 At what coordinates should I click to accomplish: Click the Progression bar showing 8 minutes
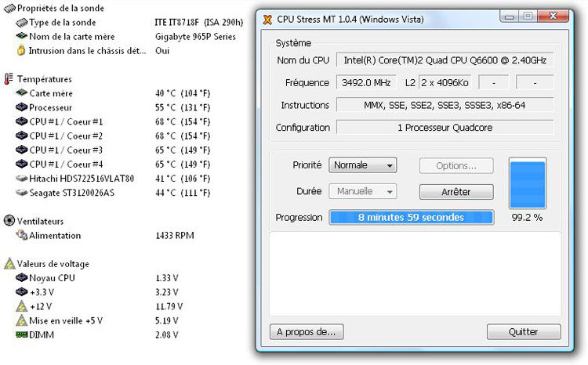(411, 217)
